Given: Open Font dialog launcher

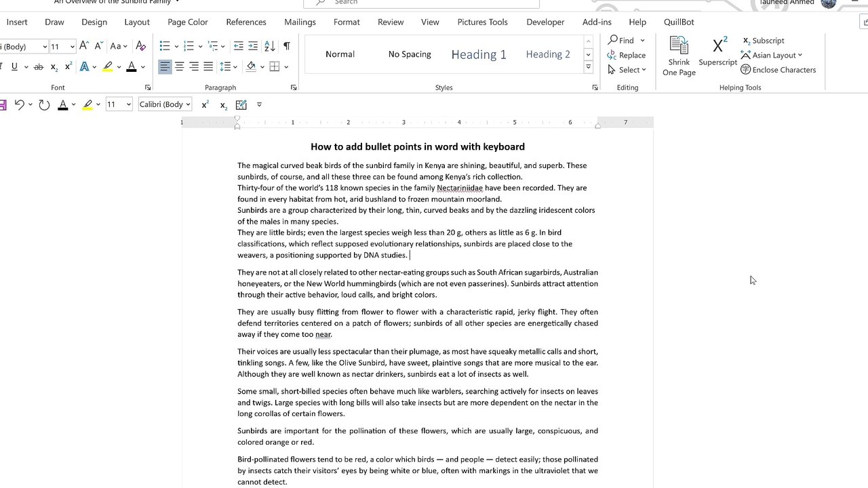Looking at the screenshot, I should tap(148, 87).
